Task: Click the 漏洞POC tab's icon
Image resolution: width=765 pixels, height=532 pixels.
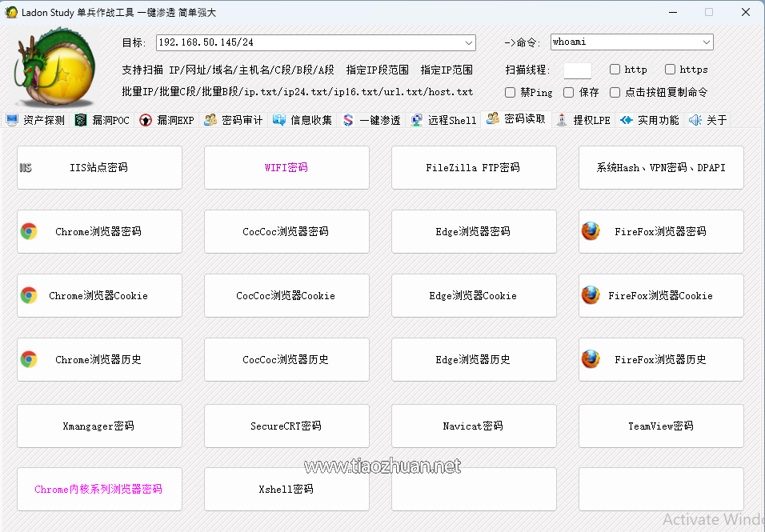Action: click(x=81, y=120)
